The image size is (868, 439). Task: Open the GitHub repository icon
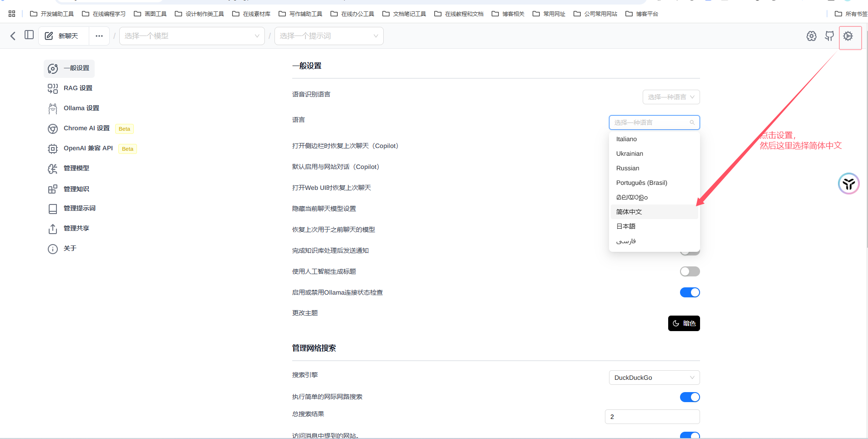point(829,36)
